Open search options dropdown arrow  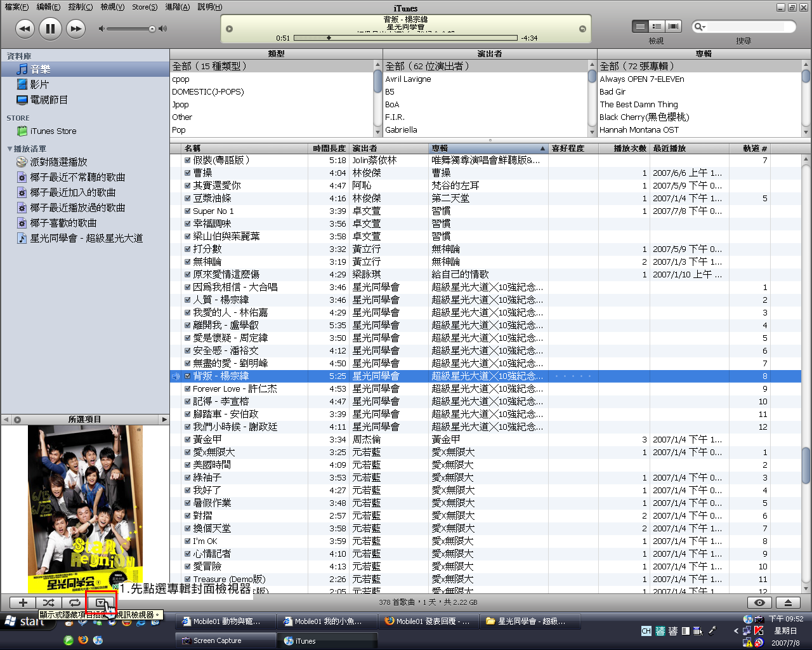coord(704,27)
